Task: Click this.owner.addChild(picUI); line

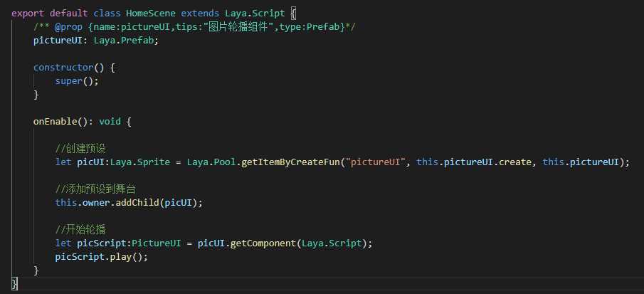Action: click(129, 203)
